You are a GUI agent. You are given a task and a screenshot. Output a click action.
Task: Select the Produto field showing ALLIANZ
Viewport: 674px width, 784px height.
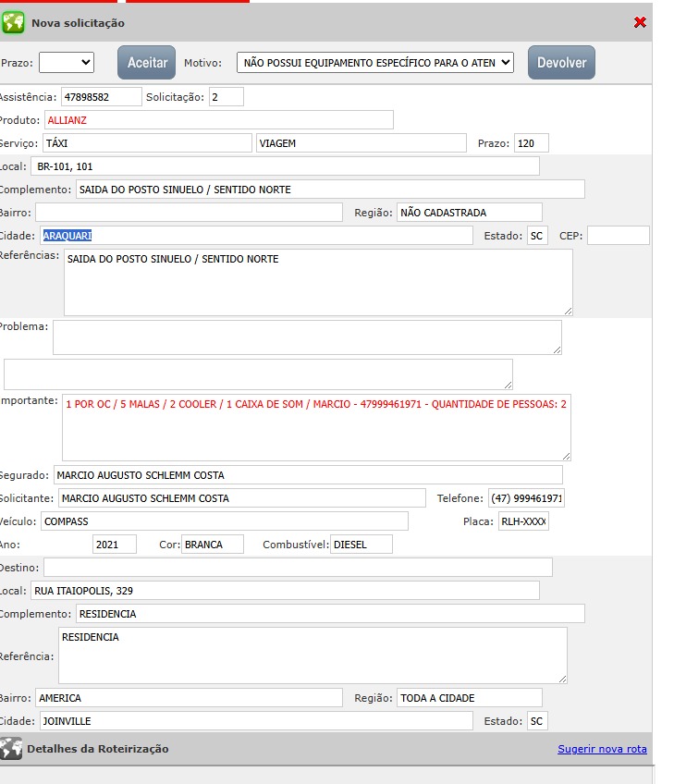click(218, 119)
